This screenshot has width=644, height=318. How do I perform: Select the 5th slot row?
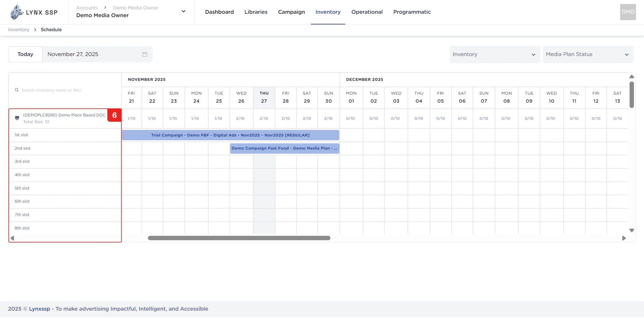click(x=65, y=188)
